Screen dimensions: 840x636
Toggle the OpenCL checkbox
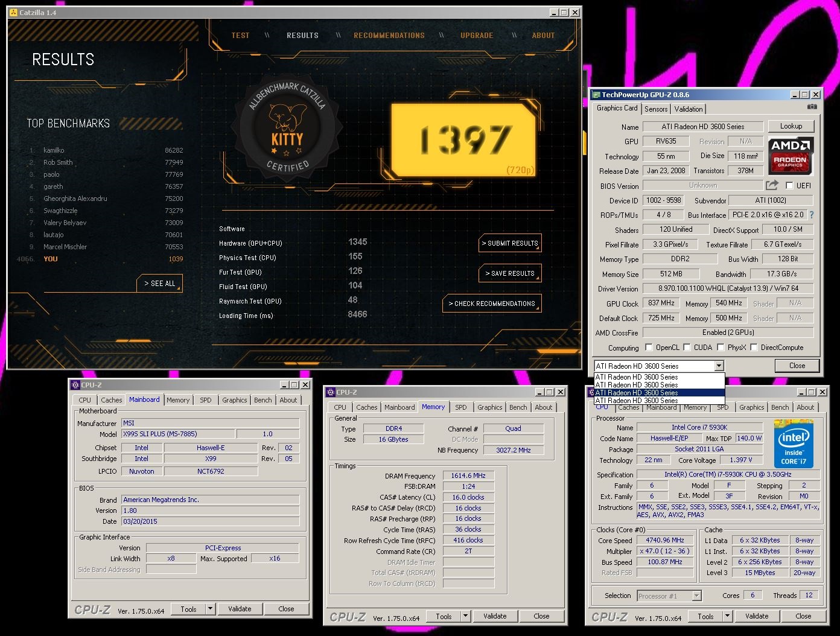point(649,348)
